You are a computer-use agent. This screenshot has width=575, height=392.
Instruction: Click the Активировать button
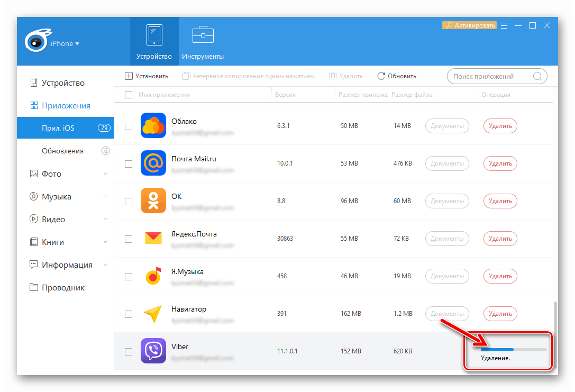pyautogui.click(x=469, y=25)
